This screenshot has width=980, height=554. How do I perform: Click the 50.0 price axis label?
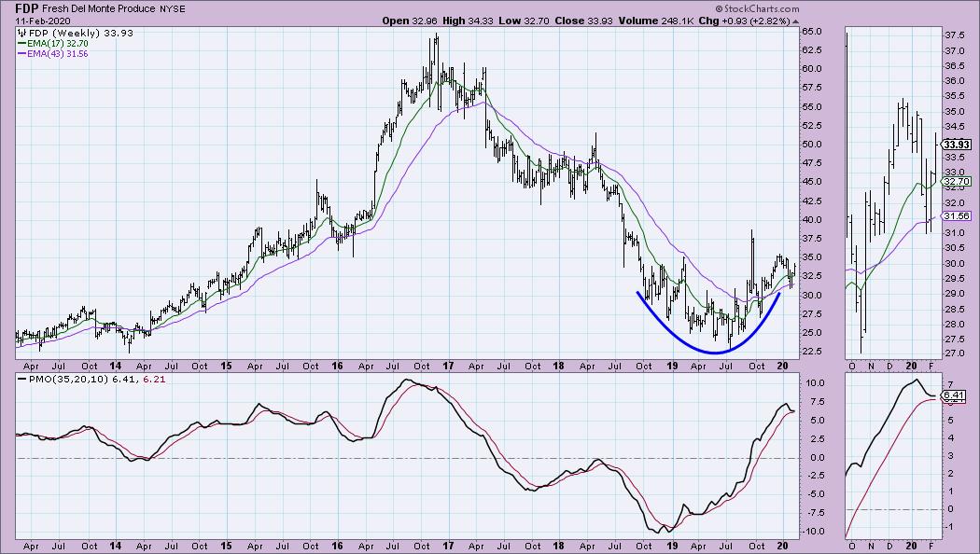point(811,145)
